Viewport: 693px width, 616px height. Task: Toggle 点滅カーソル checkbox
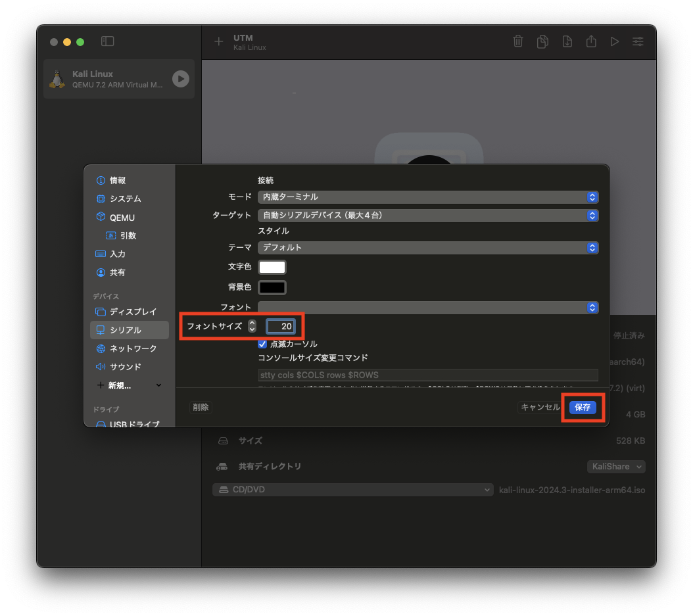(262, 344)
